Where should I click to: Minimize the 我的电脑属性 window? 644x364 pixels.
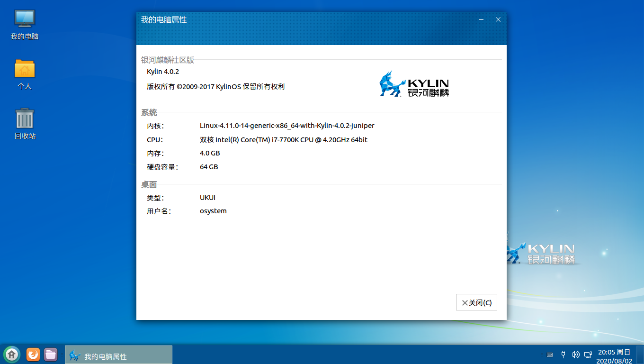click(x=481, y=20)
